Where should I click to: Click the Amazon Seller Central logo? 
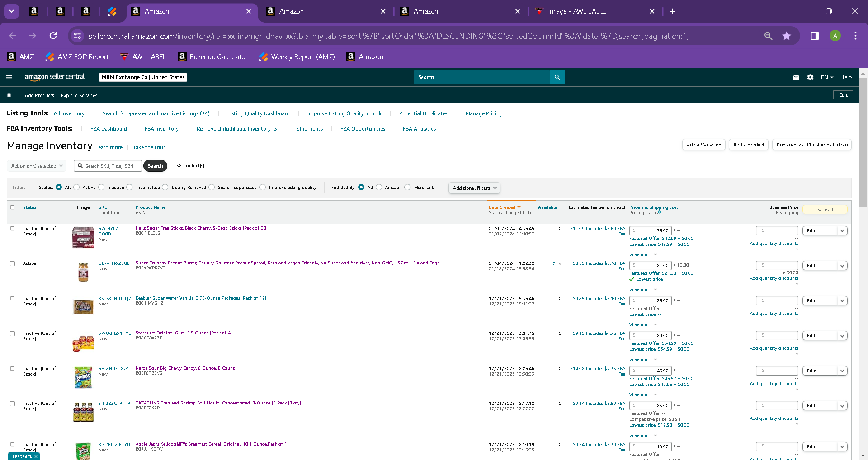55,77
